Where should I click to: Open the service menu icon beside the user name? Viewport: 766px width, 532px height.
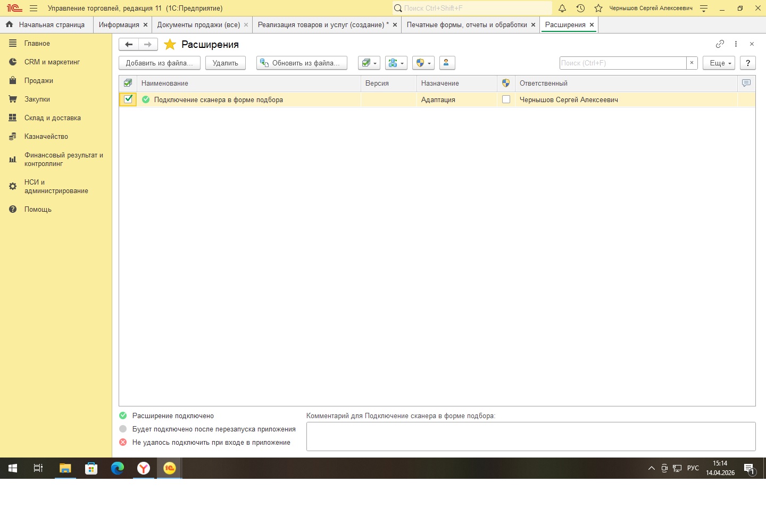point(704,9)
